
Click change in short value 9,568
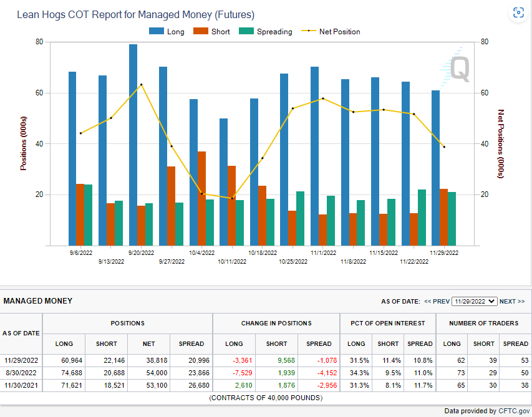click(286, 360)
